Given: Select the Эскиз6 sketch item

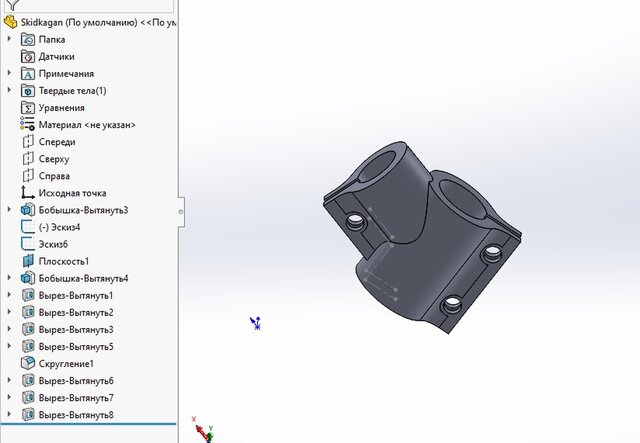Looking at the screenshot, I should [53, 244].
